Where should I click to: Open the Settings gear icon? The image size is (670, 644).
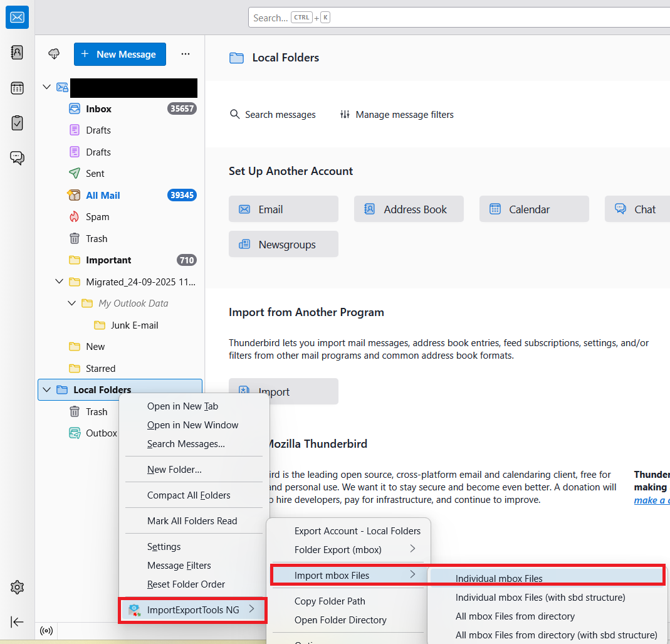click(17, 587)
